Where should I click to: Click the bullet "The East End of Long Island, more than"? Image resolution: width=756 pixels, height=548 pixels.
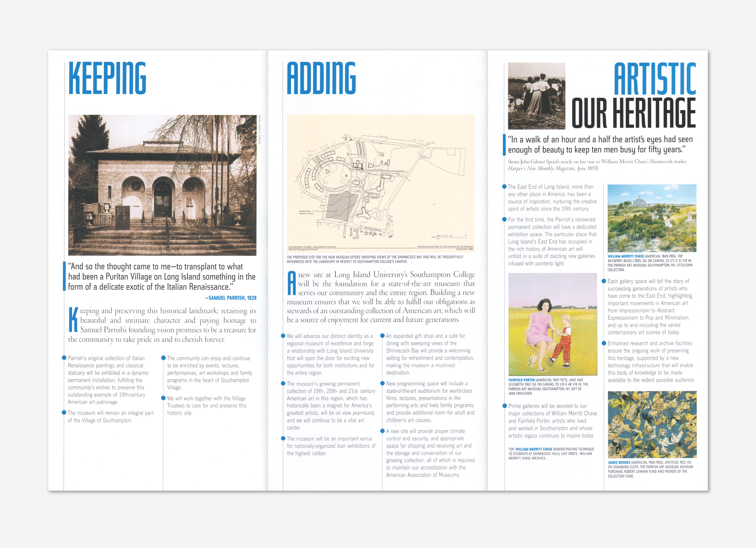coord(552,198)
